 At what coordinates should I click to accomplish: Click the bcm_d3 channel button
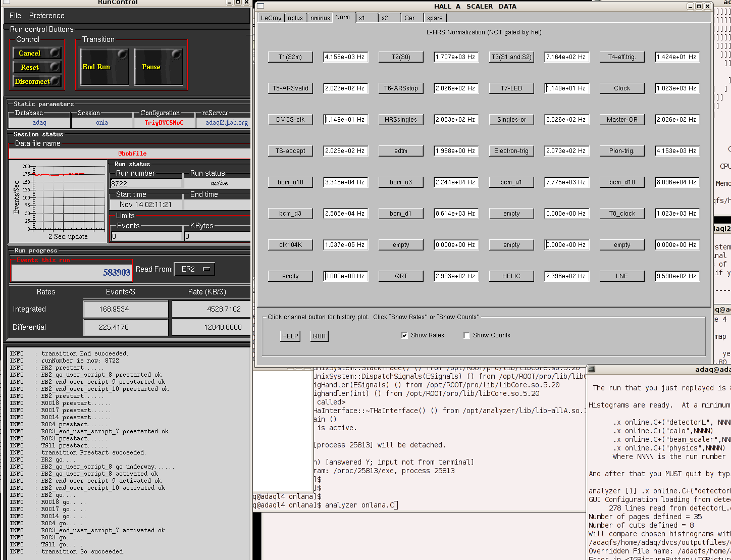point(290,214)
